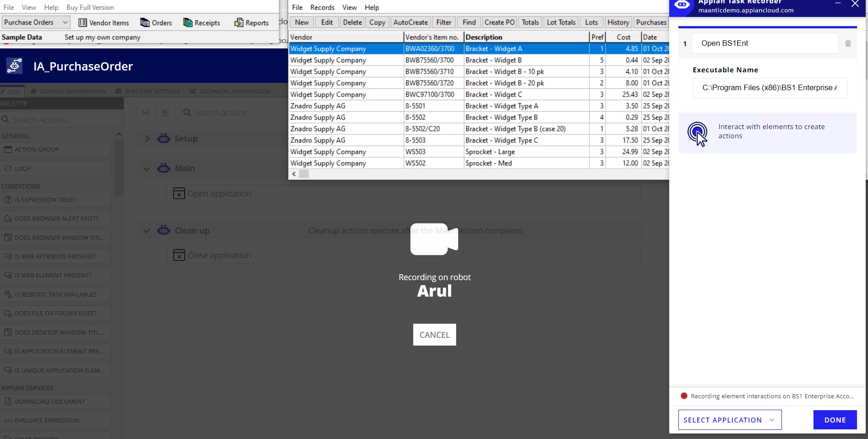This screenshot has height=439, width=868.
Task: Open Buy Full Version menu
Action: click(90, 7)
